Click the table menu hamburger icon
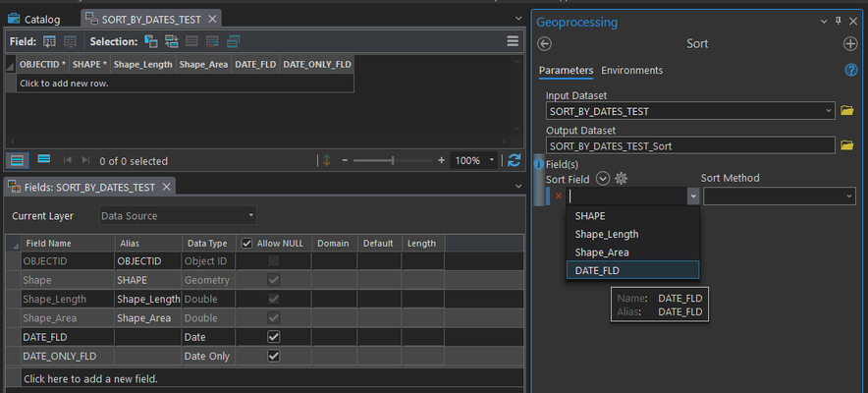The height and width of the screenshot is (393, 868). tap(513, 41)
